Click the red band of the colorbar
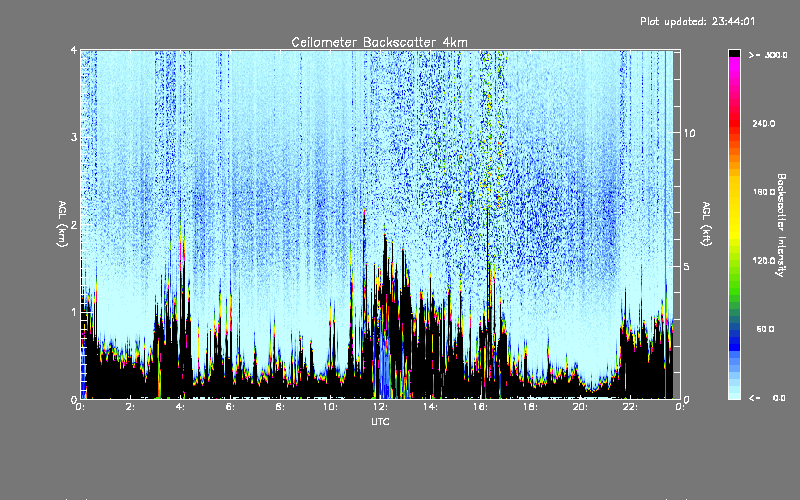This screenshot has height=500, width=800. point(734,122)
